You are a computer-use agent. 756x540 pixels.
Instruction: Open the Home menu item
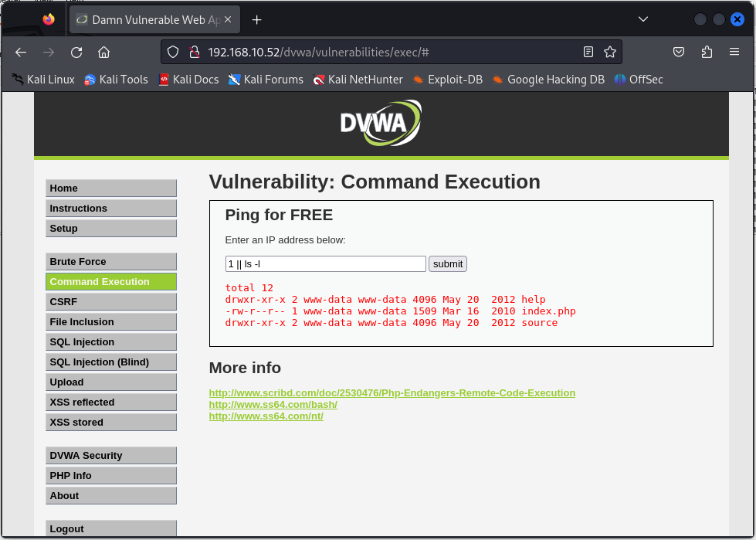(x=111, y=188)
